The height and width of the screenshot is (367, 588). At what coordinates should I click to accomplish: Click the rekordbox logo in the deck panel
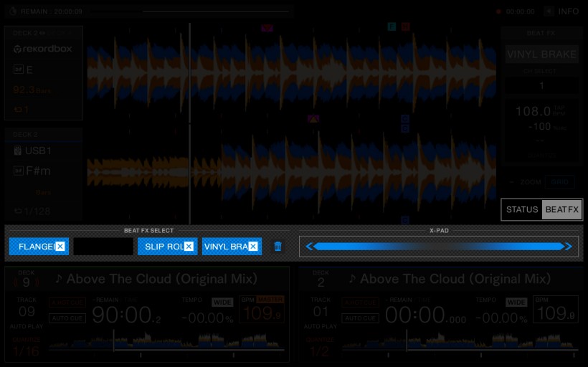click(42, 49)
